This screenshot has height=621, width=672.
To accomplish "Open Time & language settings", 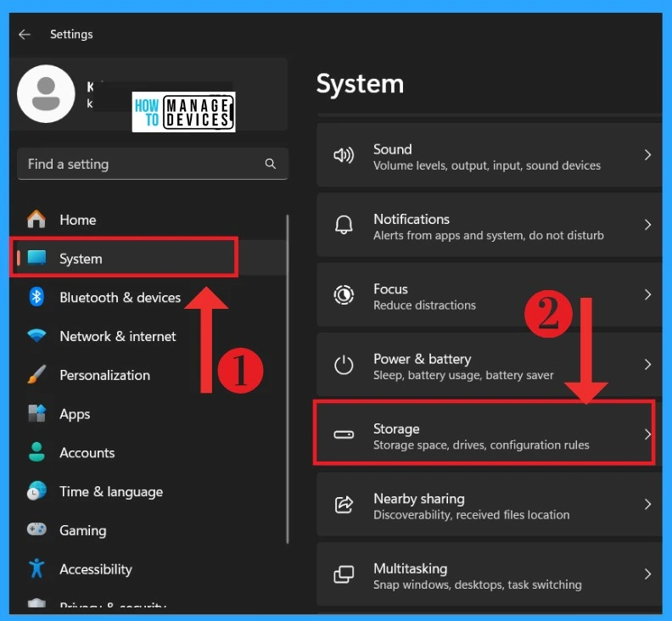I will tap(110, 492).
